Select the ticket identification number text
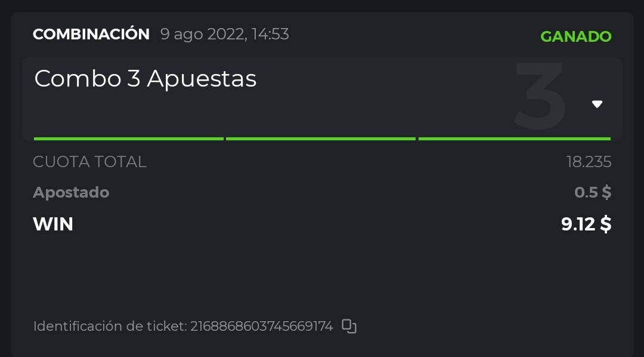 click(261, 327)
